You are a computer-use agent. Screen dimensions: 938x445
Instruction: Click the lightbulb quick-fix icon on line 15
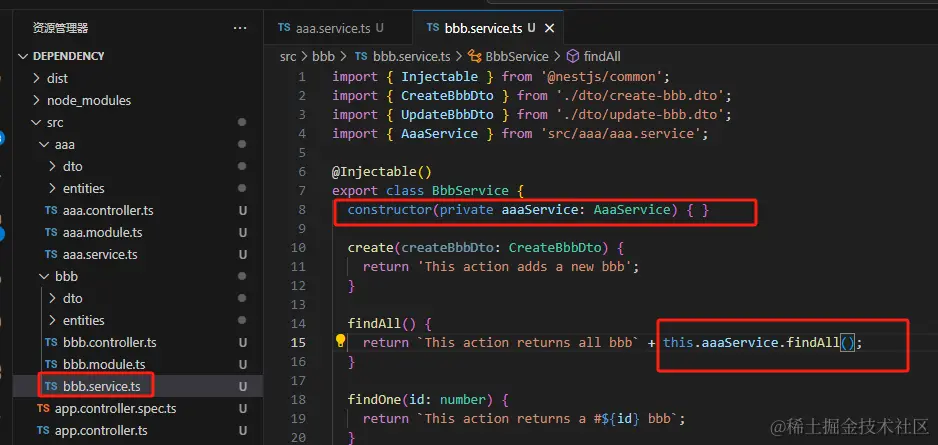click(340, 342)
